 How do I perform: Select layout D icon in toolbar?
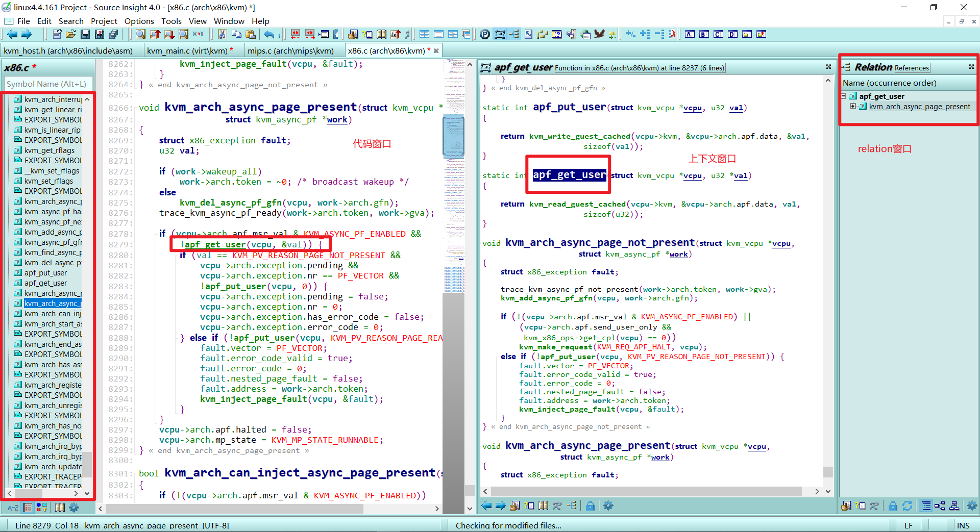pos(733,34)
